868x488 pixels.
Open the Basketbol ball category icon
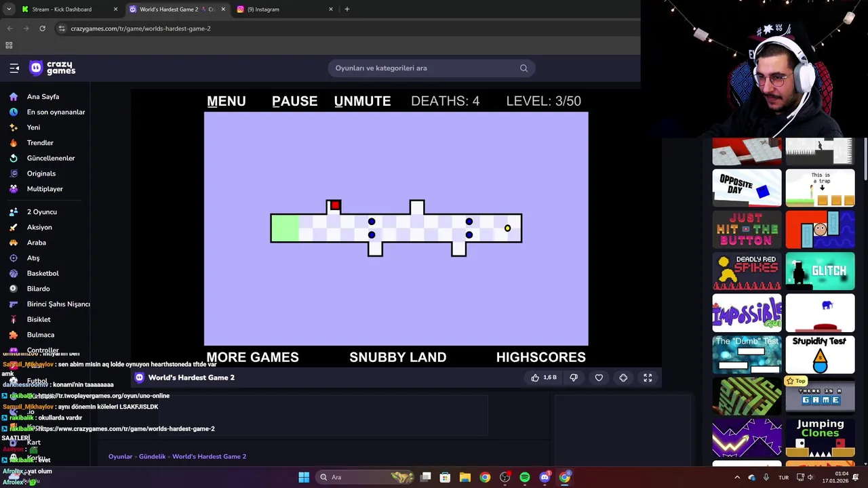click(13, 273)
